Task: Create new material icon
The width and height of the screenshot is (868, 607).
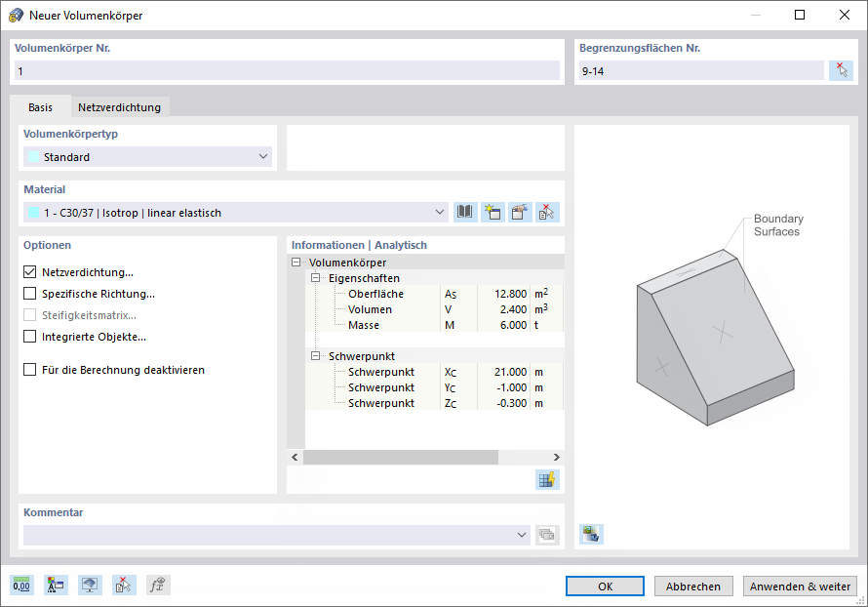Action: pyautogui.click(x=493, y=212)
